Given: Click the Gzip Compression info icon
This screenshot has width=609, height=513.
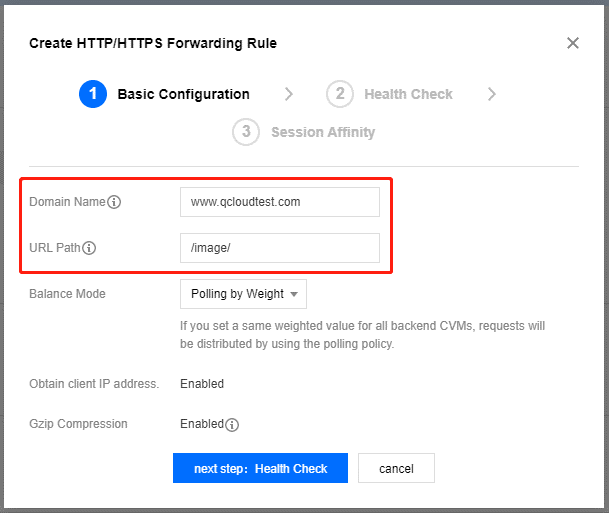Looking at the screenshot, I should (232, 425).
